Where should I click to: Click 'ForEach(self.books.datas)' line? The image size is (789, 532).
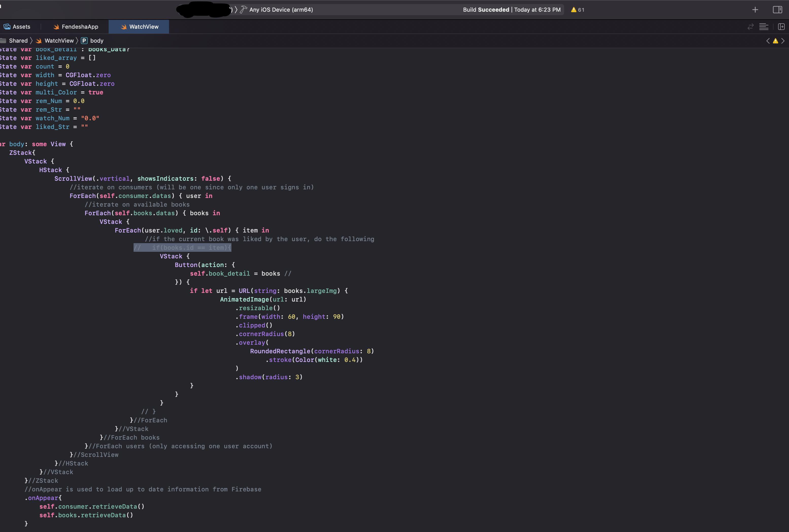point(152,213)
